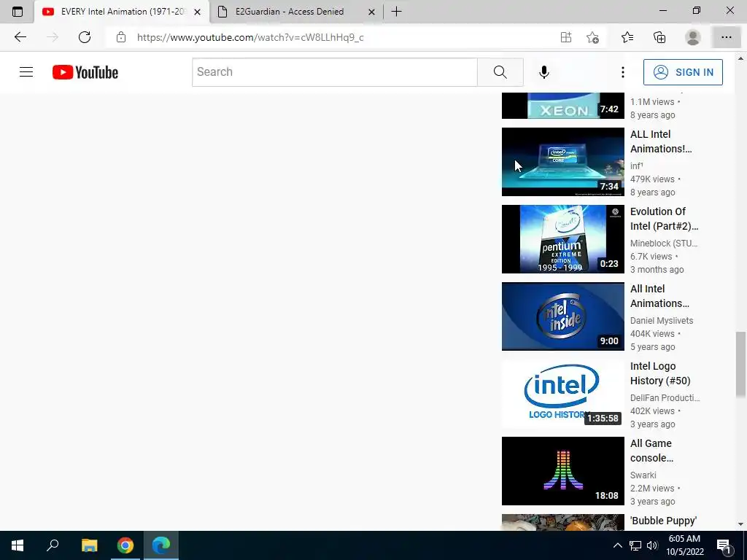This screenshot has height=560, width=747.
Task: Open volume control tray icon
Action: 652,545
